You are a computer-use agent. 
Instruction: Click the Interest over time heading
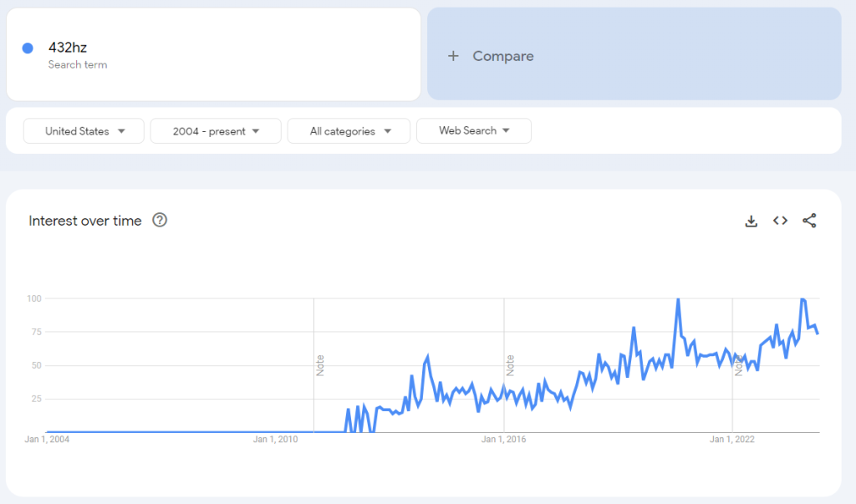coord(85,221)
